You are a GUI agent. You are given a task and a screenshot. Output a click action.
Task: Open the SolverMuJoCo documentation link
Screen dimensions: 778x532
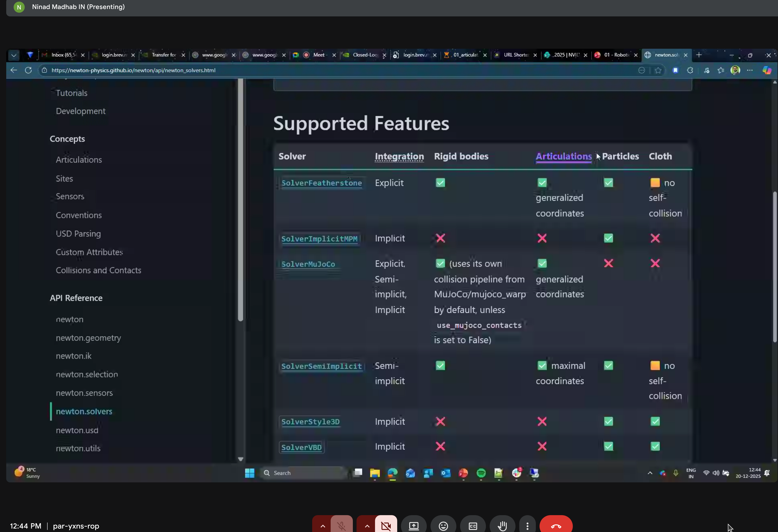pyautogui.click(x=308, y=264)
